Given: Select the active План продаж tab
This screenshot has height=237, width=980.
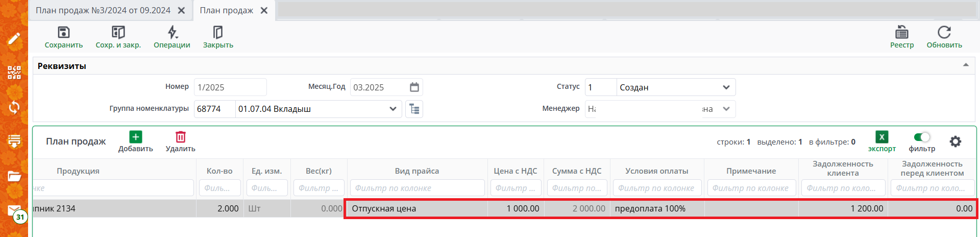Looking at the screenshot, I should (x=226, y=10).
